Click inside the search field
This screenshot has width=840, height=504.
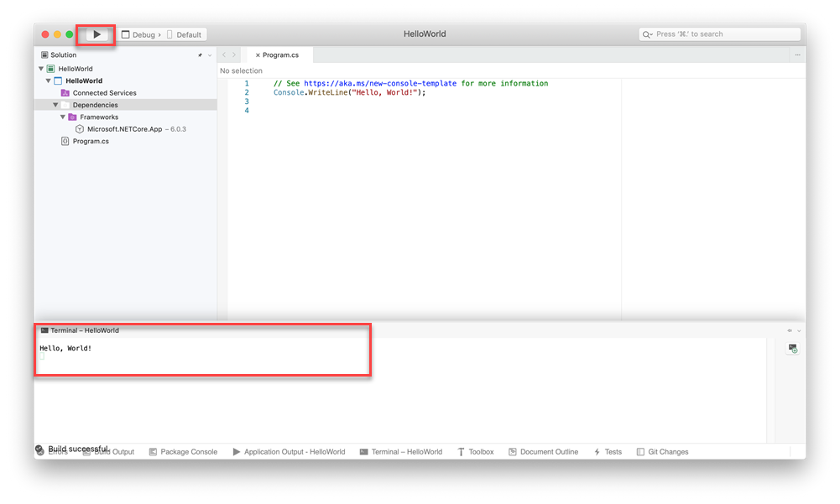pos(719,34)
